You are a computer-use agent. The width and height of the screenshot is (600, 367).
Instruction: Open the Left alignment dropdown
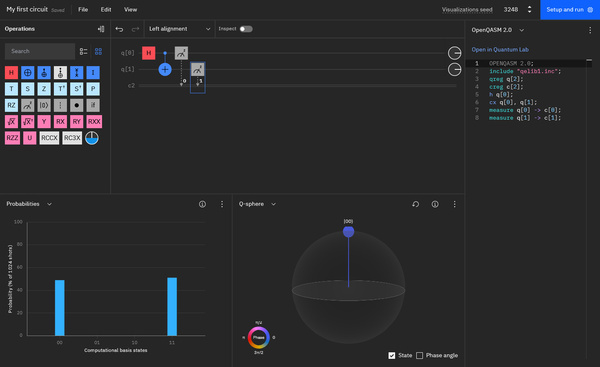coord(179,29)
